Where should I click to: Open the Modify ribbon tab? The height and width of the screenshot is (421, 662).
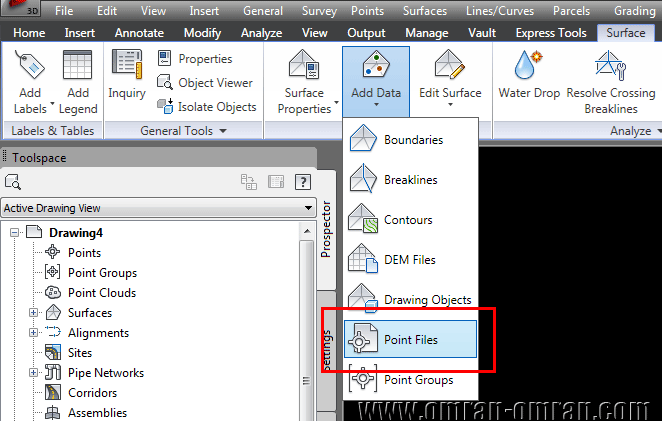click(202, 33)
